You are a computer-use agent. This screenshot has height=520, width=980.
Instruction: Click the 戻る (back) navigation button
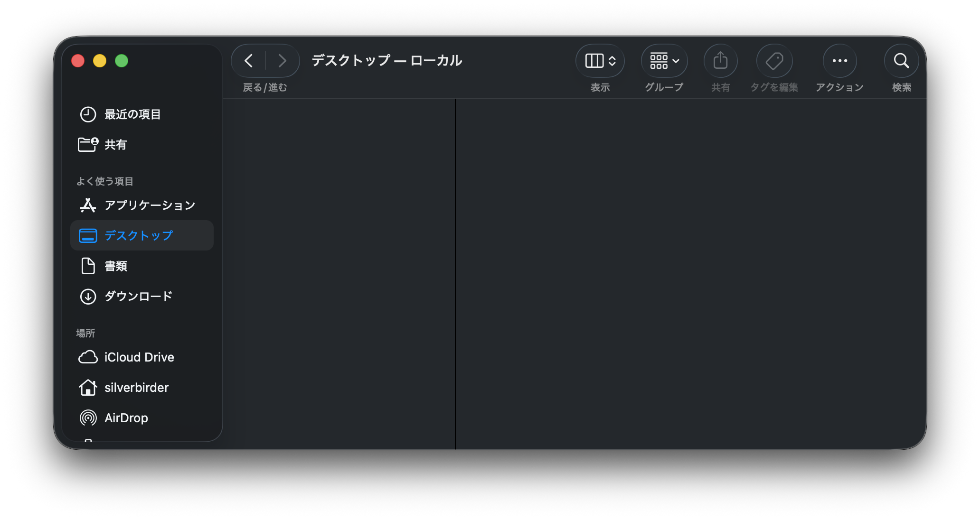click(x=248, y=61)
